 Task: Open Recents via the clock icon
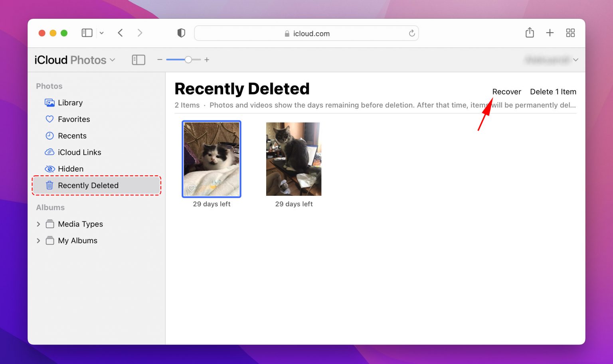[49, 136]
